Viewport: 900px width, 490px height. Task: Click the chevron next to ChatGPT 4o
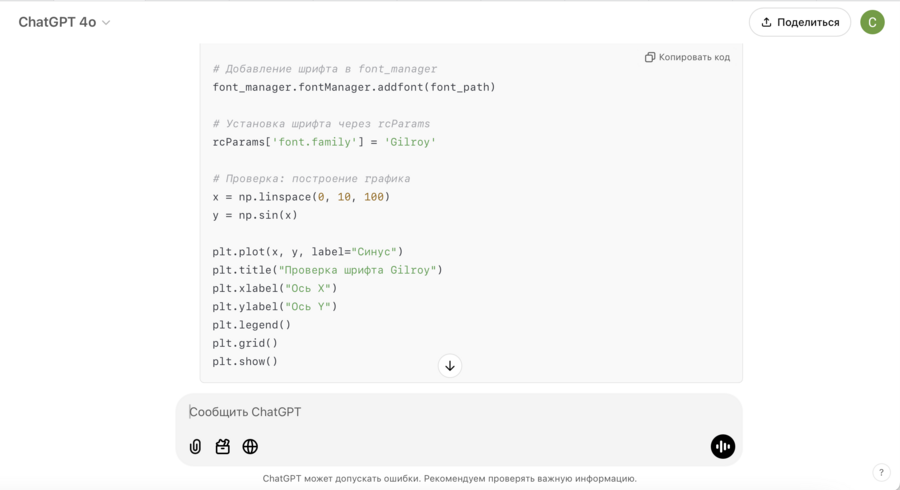107,23
